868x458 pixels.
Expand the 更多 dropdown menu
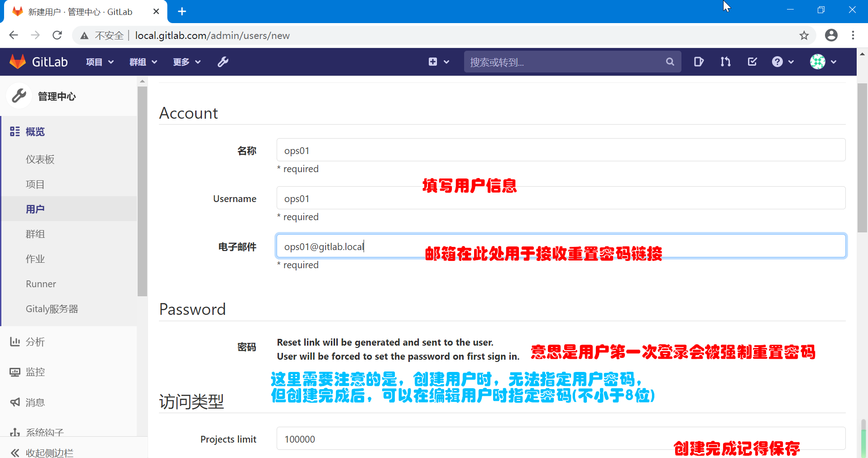click(187, 62)
